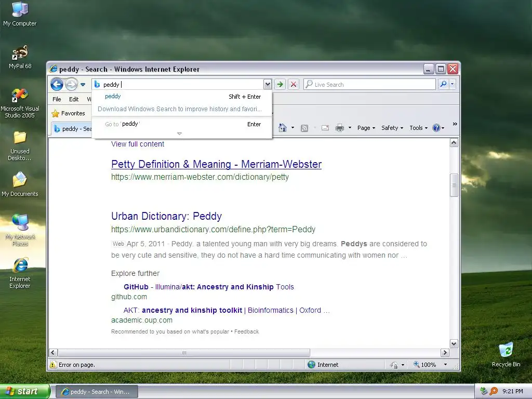Click 'Download Windows Search to improve history' prompt
The width and height of the screenshot is (532, 399).
tap(180, 109)
